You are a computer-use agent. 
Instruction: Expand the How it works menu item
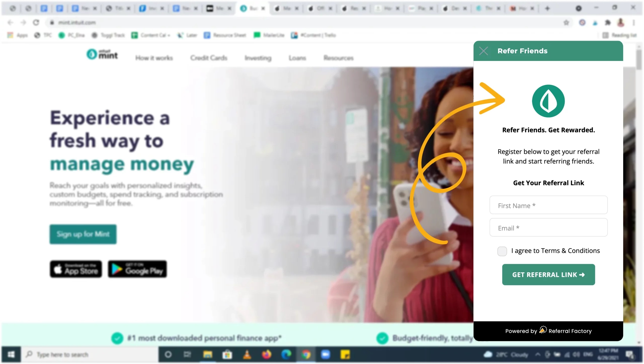[154, 58]
